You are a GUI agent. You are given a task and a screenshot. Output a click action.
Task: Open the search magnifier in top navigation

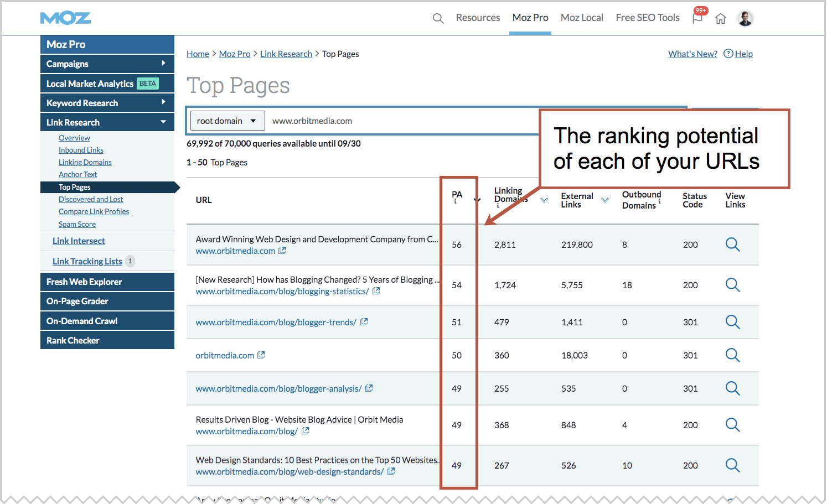point(438,18)
